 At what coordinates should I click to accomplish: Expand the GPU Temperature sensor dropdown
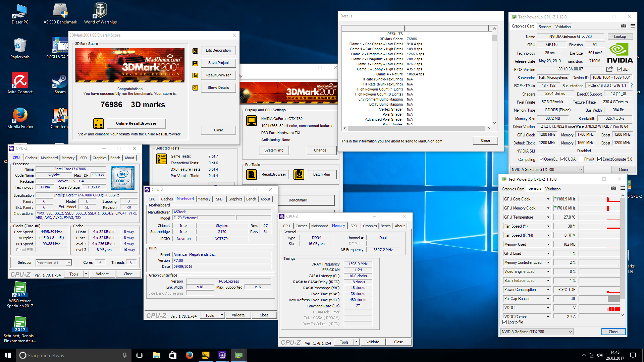pyautogui.click(x=548, y=217)
